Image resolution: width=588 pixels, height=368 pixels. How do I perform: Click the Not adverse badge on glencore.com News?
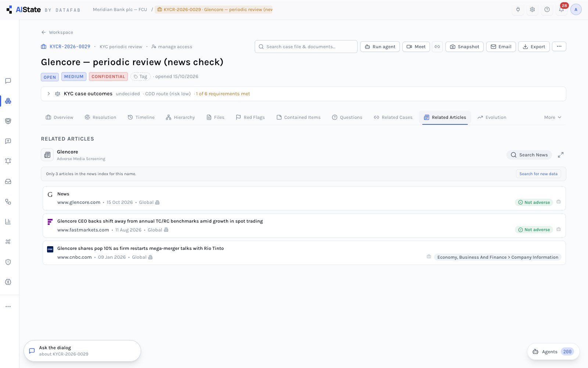(534, 202)
